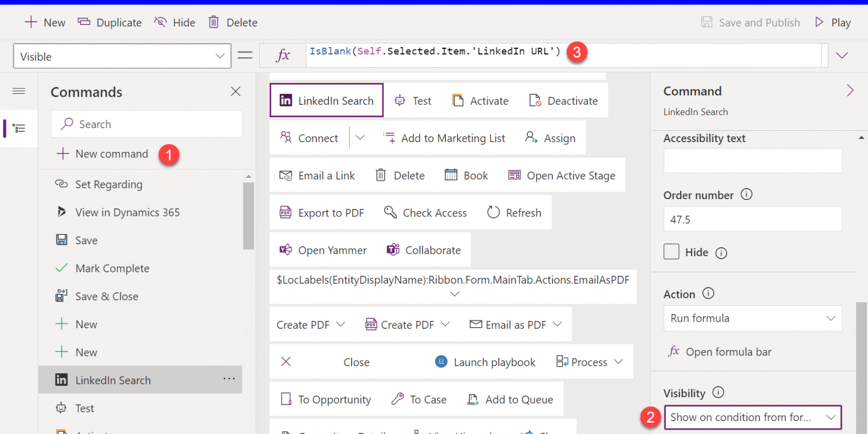Click Check Access command
Screen dimensions: 868x434
(425, 213)
